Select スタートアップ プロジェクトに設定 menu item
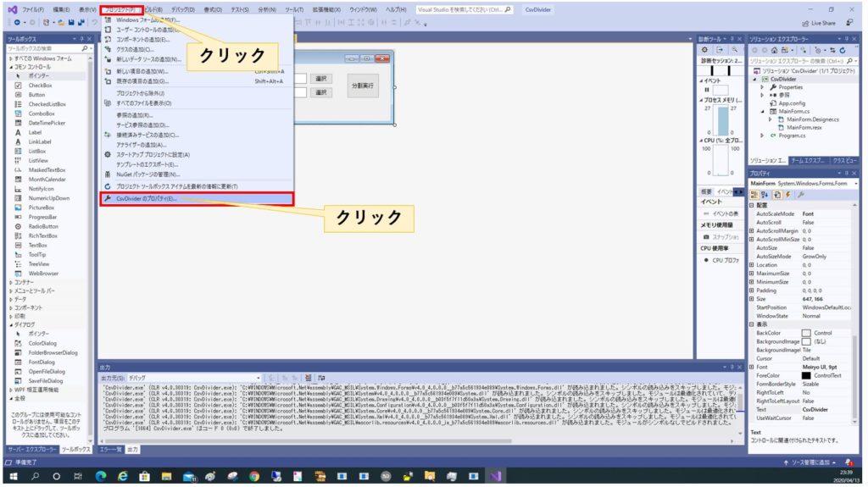 pos(153,155)
